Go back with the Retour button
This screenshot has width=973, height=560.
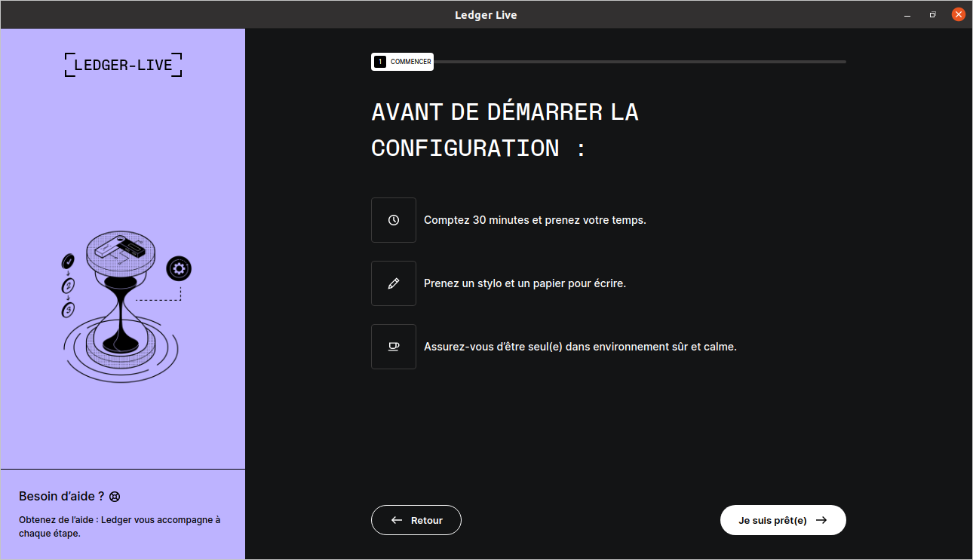(416, 520)
